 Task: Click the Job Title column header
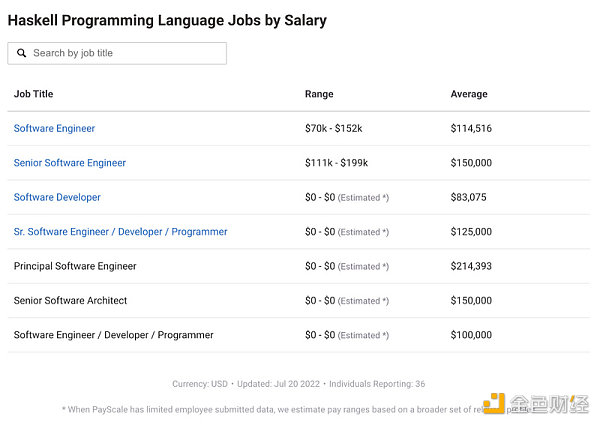click(34, 94)
